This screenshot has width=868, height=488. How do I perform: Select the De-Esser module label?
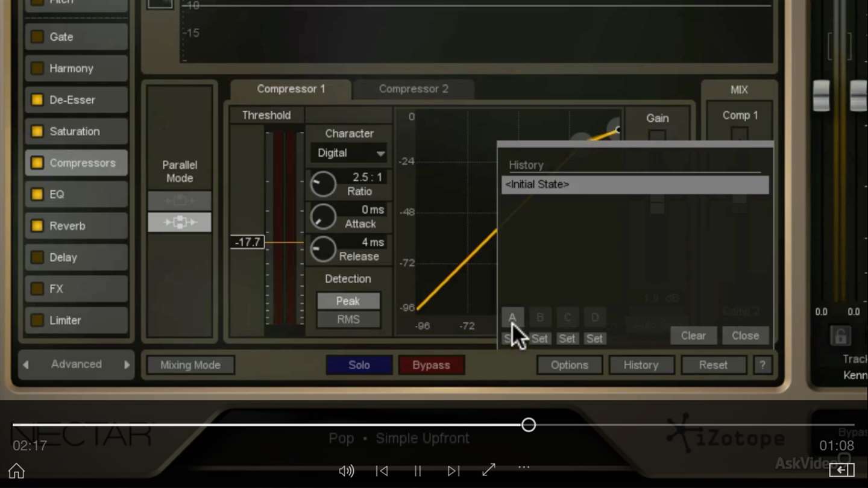pyautogui.click(x=72, y=100)
